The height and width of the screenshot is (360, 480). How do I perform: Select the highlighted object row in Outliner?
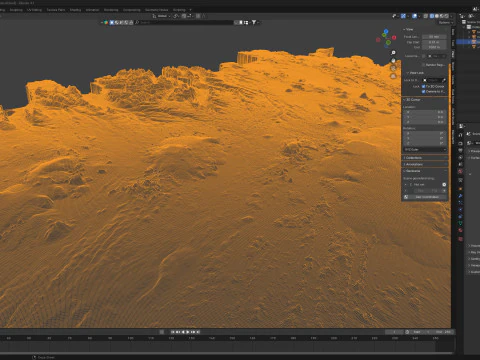point(468,42)
